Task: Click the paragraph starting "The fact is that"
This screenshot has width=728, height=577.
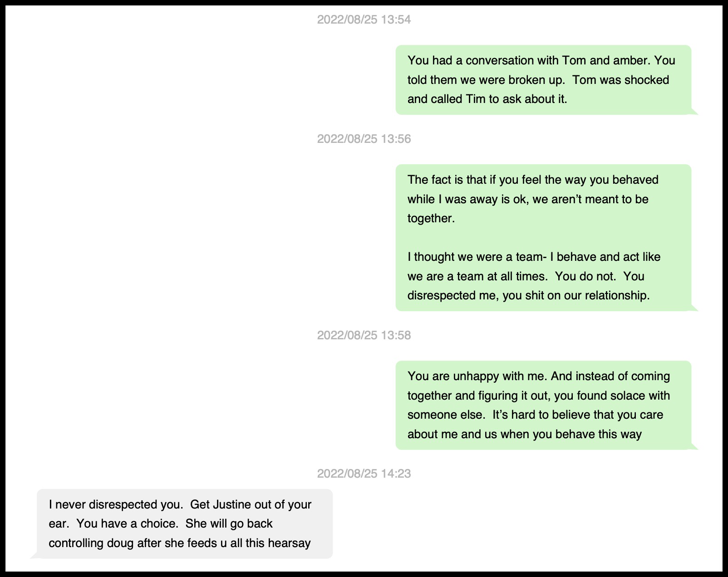Action: [533, 199]
